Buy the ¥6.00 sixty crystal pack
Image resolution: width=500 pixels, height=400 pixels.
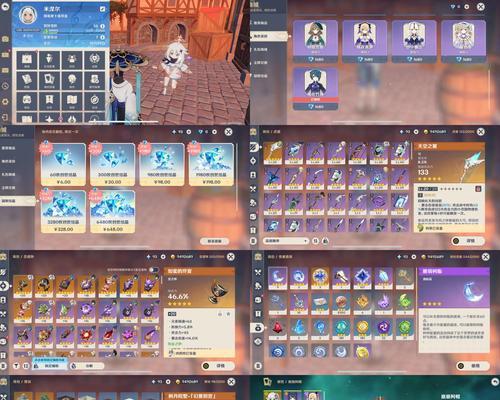pyautogui.click(x=63, y=164)
